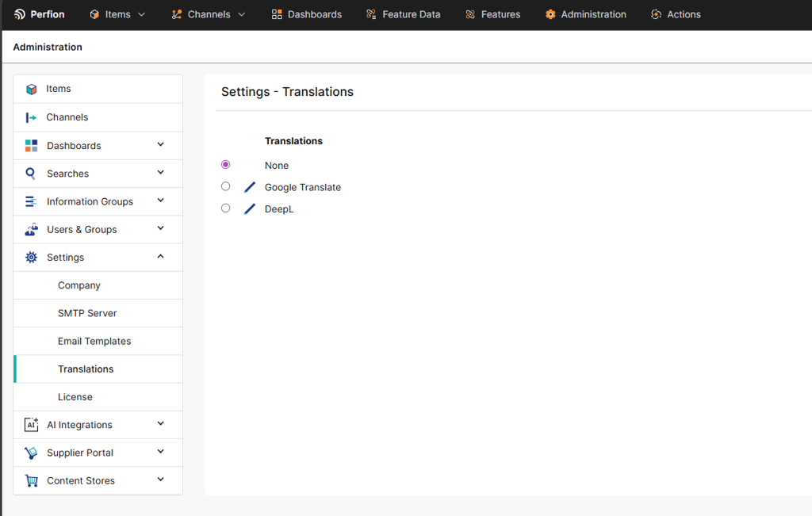Select the Google Translate radio button

click(x=225, y=186)
